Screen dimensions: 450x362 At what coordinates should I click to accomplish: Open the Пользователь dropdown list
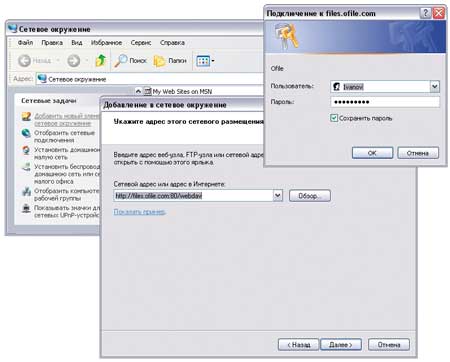(x=434, y=87)
